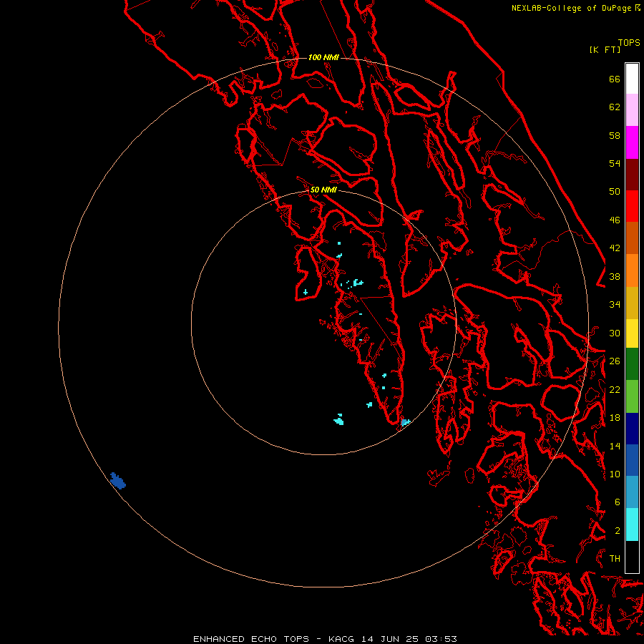Viewport: 644px width, 644px height.
Task: Select the cyan legend swatch
Action: pos(632,525)
